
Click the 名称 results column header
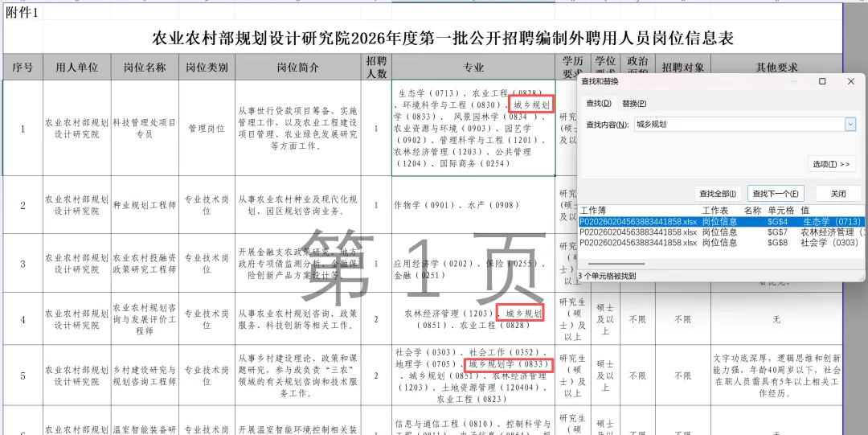pos(753,211)
